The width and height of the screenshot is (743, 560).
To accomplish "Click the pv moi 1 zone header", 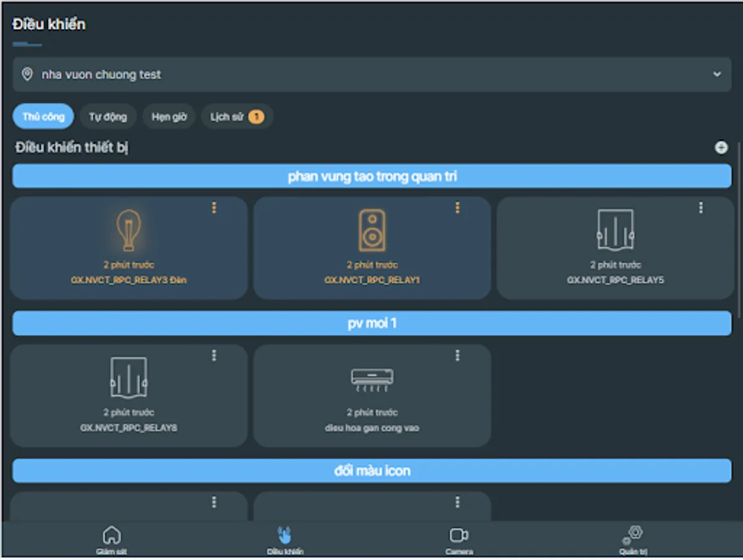I will pos(371,324).
